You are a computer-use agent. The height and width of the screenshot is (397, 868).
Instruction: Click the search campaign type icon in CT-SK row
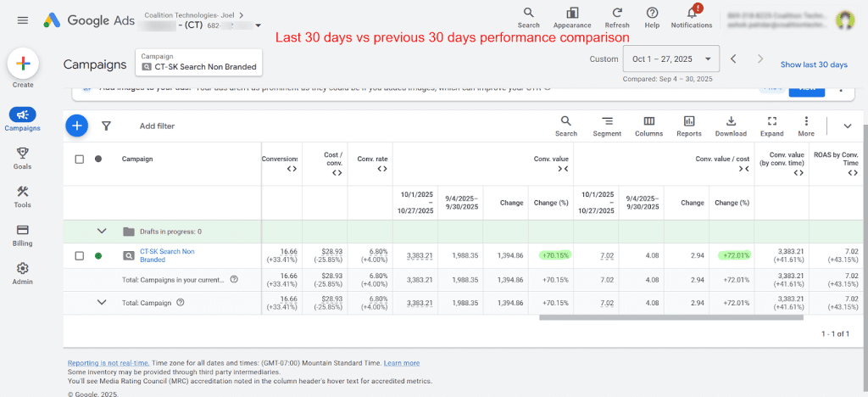click(129, 256)
